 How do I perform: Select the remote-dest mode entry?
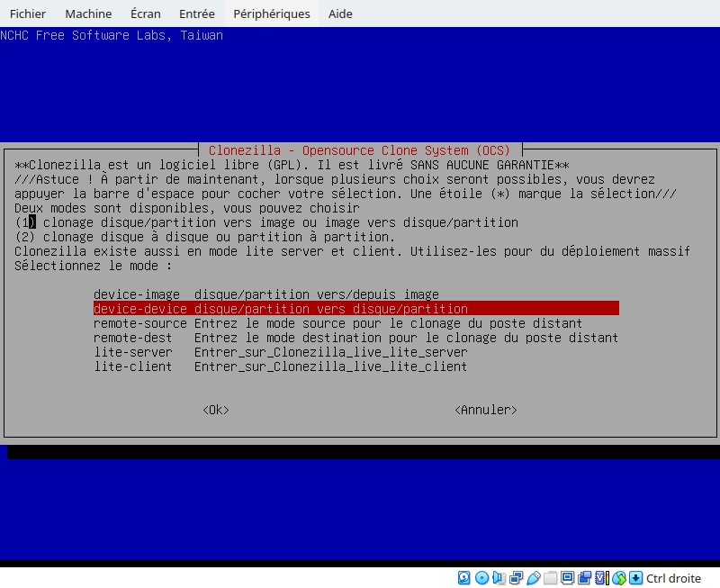pos(356,338)
